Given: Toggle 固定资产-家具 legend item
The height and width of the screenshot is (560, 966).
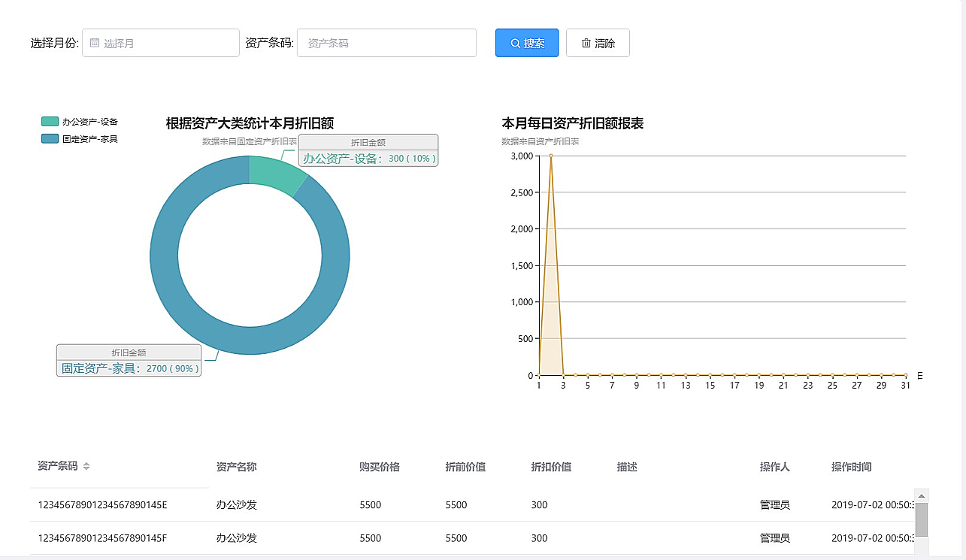Looking at the screenshot, I should (x=80, y=139).
